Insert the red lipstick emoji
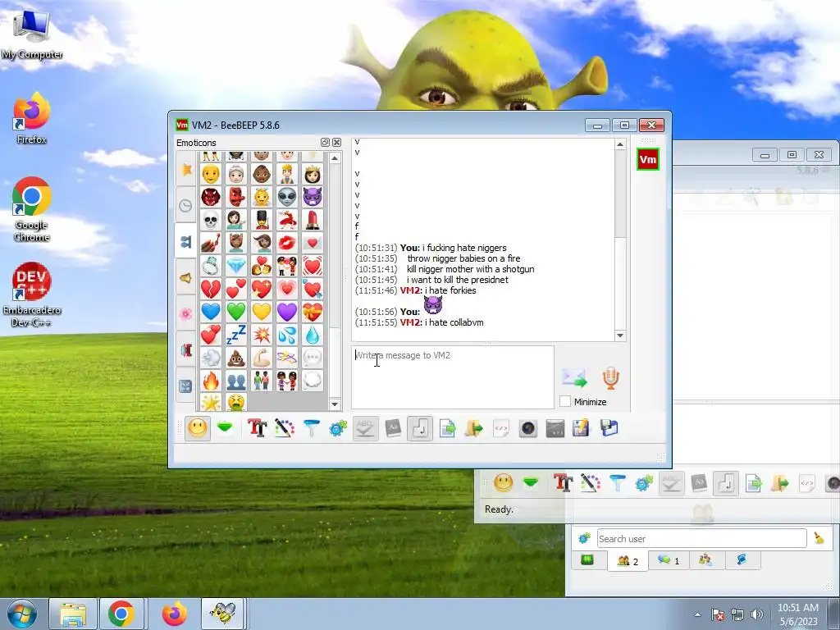Viewport: 840px width, 630px height. (313, 220)
